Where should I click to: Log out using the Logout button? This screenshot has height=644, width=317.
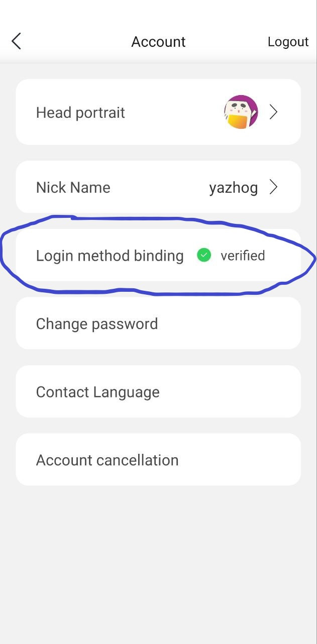[x=288, y=42]
